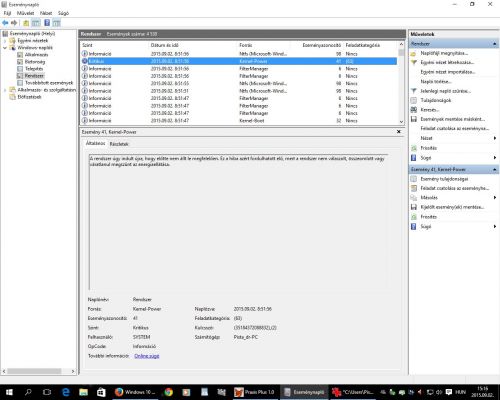Switch to Praxis Plus 1.0 taskbar window
This screenshot has height=400, width=500.
point(254,392)
